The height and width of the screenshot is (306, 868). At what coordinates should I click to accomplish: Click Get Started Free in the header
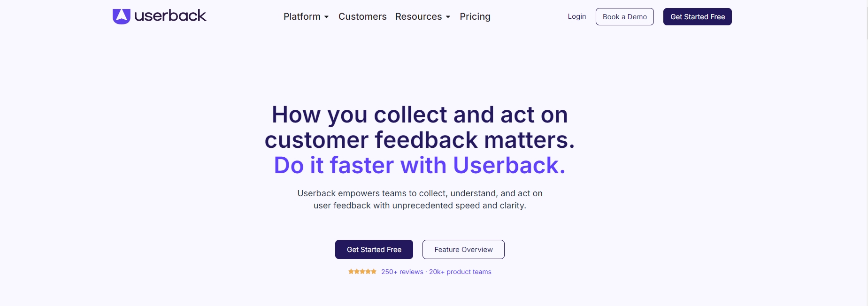coord(697,17)
